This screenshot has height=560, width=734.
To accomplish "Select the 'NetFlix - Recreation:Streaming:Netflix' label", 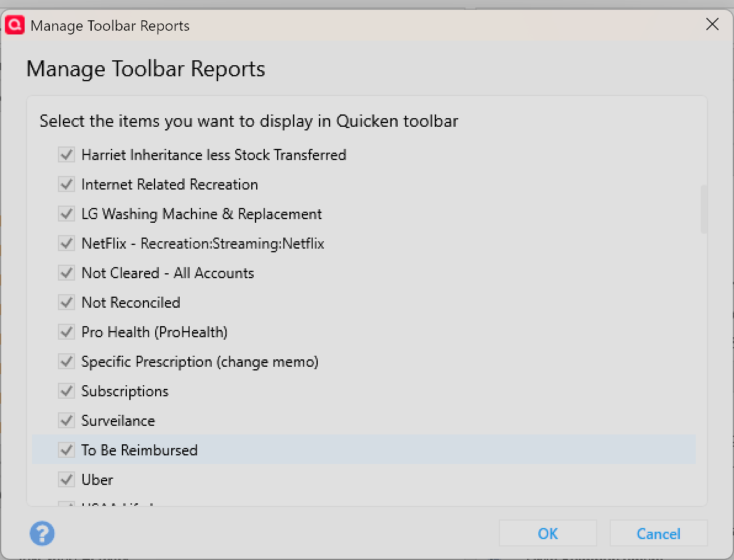I will click(x=203, y=243).
